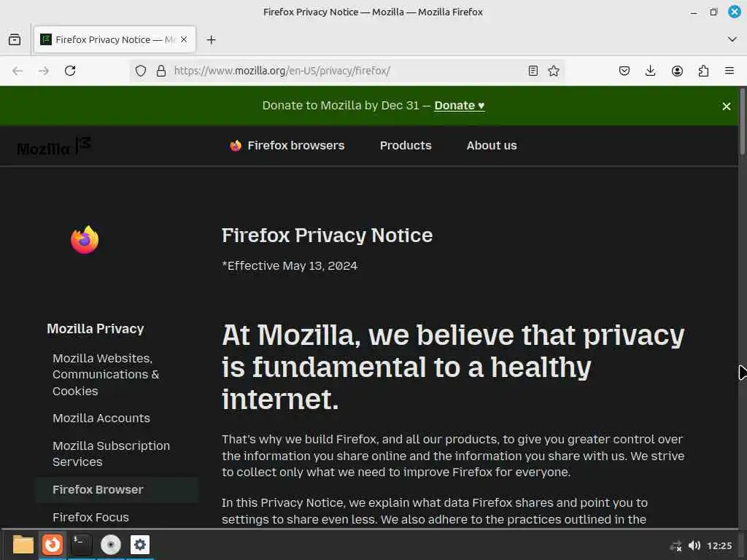This screenshot has height=560, width=747.
Task: Open the About us navigation menu
Action: pyautogui.click(x=492, y=146)
